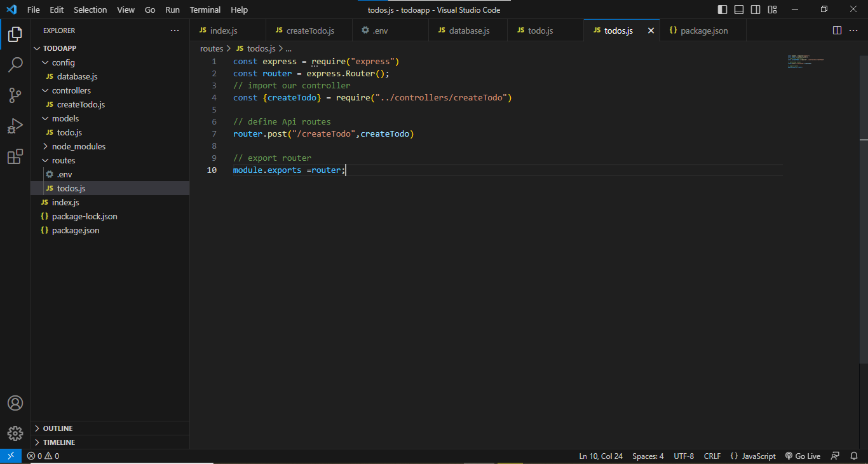Toggle the Primary Side Bar layout button

(722, 10)
